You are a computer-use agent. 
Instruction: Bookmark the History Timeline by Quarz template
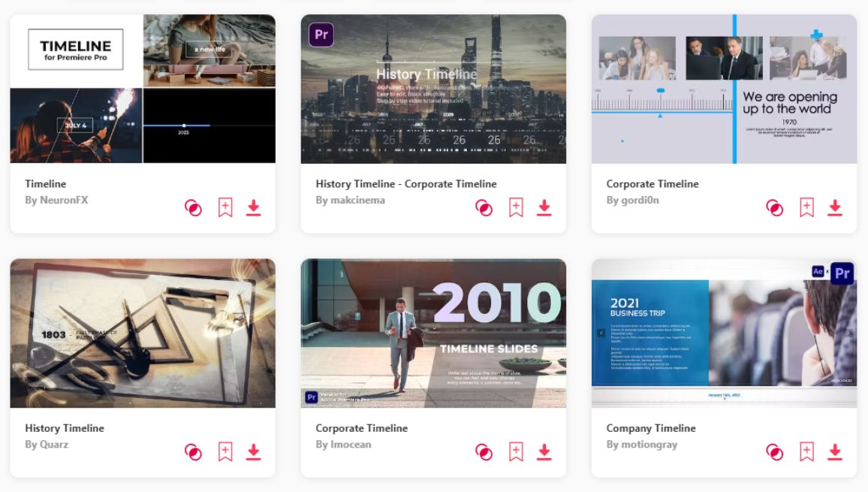click(x=225, y=451)
